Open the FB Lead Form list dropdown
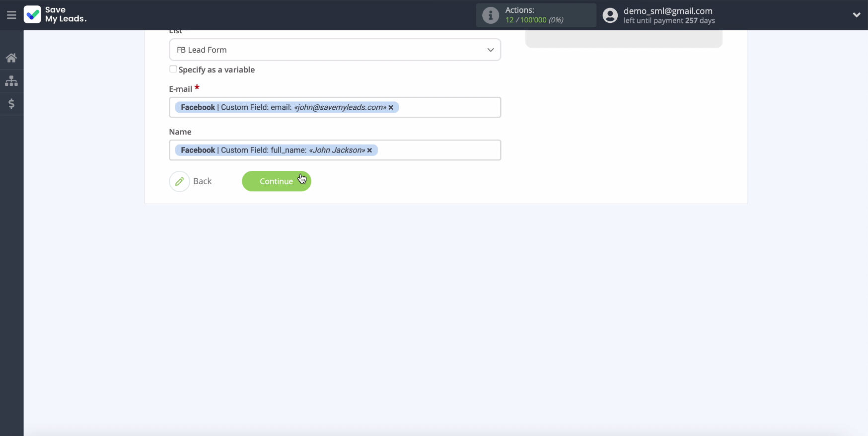This screenshot has width=868, height=436. tap(335, 50)
